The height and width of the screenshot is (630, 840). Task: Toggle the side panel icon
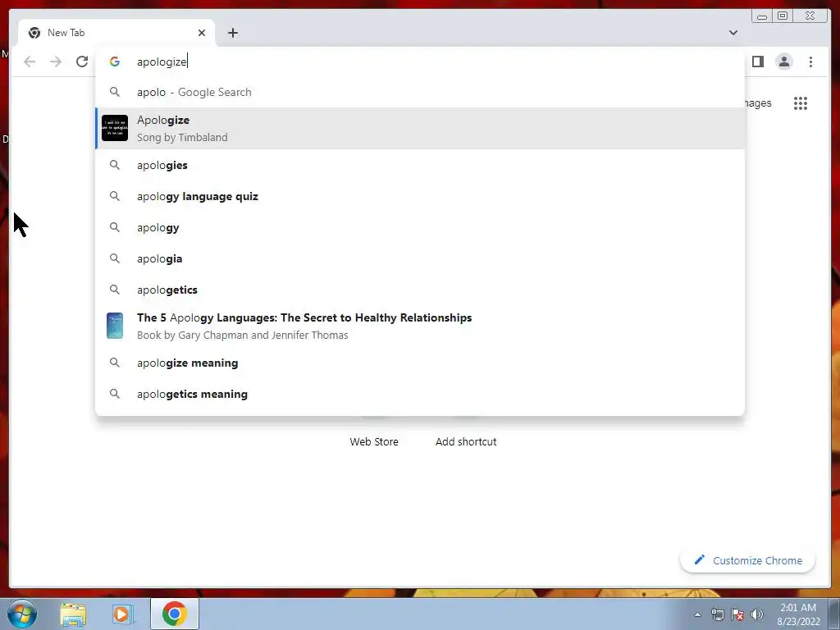(x=757, y=62)
